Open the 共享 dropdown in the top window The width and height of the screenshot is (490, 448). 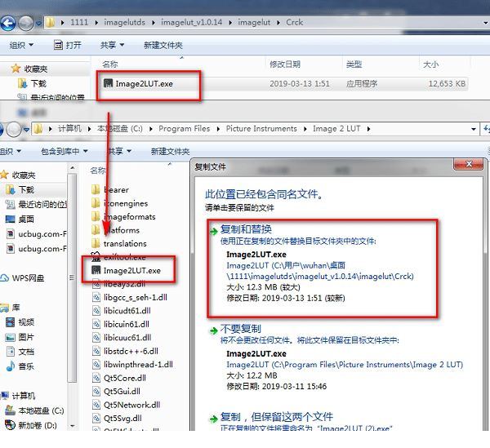pos(112,45)
